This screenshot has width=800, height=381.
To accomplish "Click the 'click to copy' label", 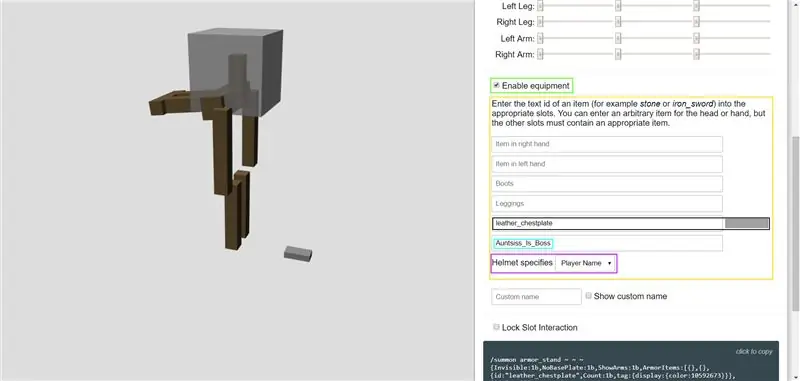I will coord(754,351).
